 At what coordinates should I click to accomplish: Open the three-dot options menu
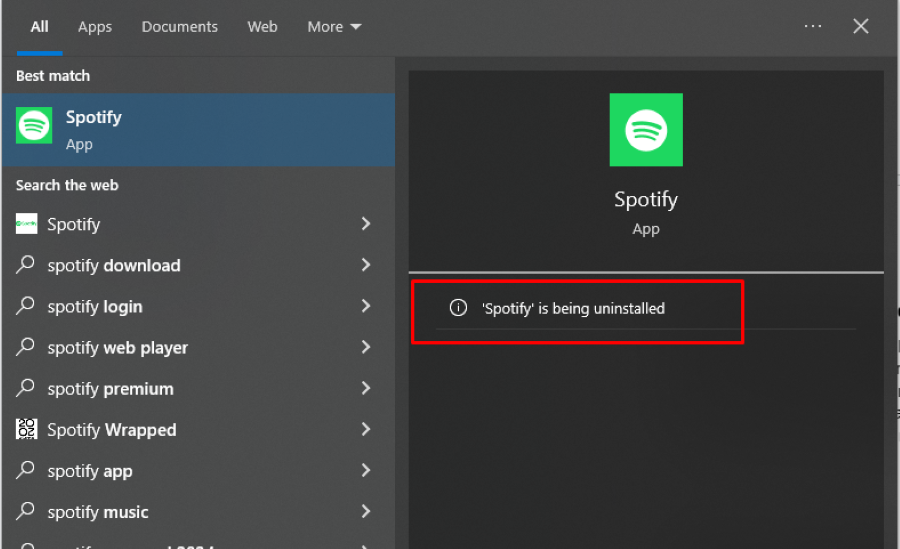click(813, 26)
